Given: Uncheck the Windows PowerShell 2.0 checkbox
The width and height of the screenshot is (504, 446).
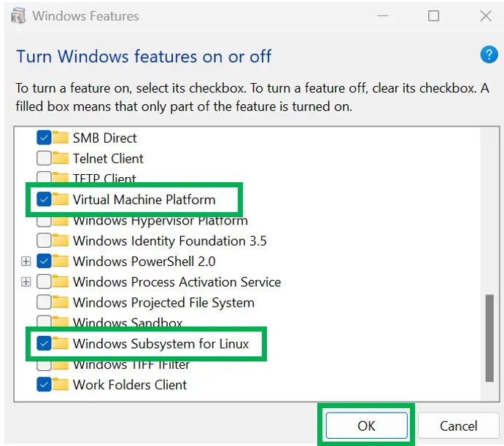Looking at the screenshot, I should (44, 261).
